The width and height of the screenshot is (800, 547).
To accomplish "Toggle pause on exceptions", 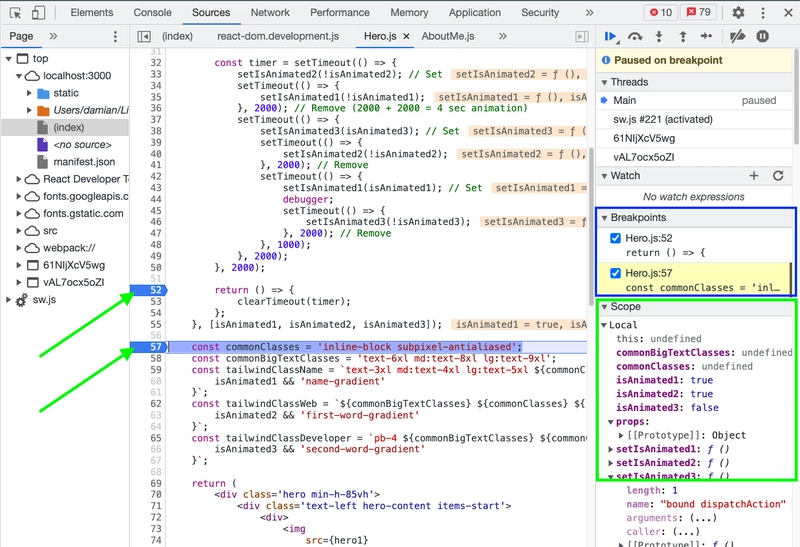I will click(763, 36).
